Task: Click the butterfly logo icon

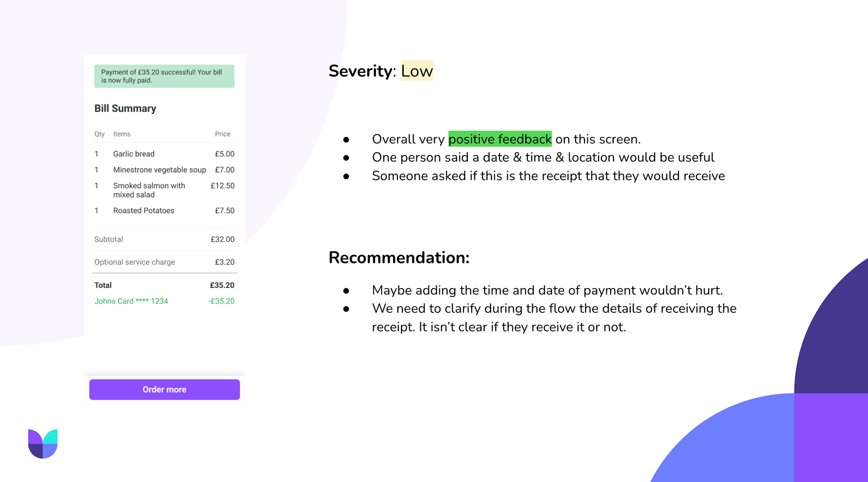Action: click(43, 444)
